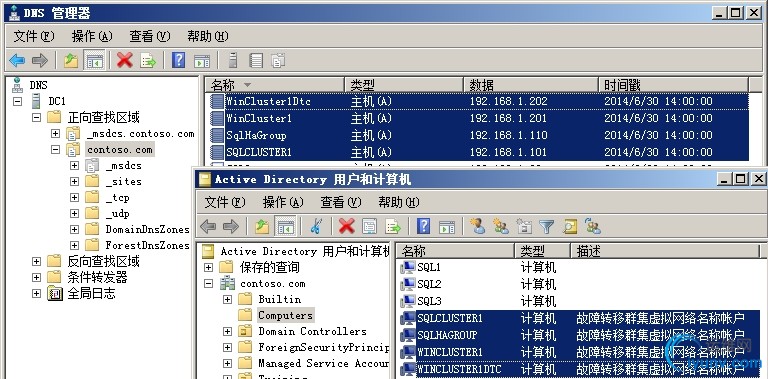This screenshot has width=768, height=379.
Task: Click the scissors cut icon in Active Directory
Action: [316, 226]
